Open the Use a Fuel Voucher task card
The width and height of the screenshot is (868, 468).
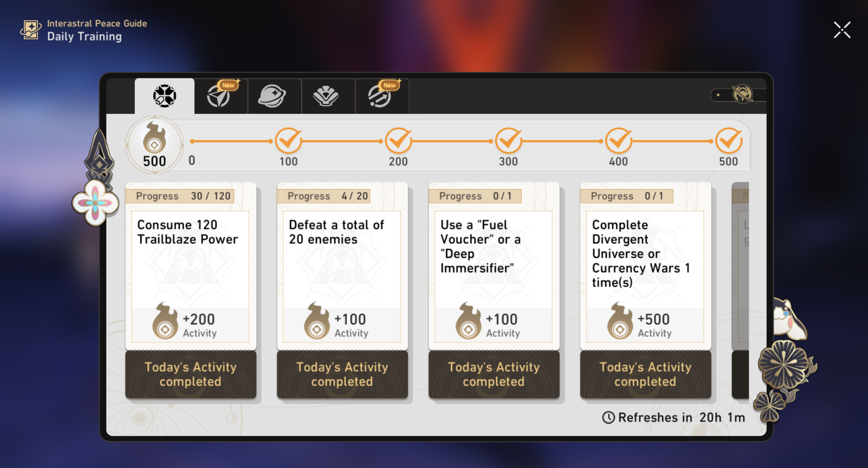click(x=494, y=266)
